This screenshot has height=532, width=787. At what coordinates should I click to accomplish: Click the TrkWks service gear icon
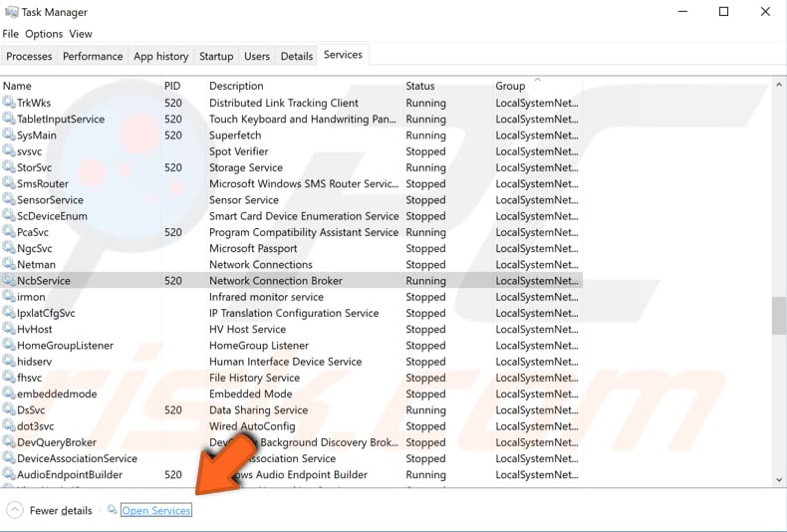coord(9,102)
